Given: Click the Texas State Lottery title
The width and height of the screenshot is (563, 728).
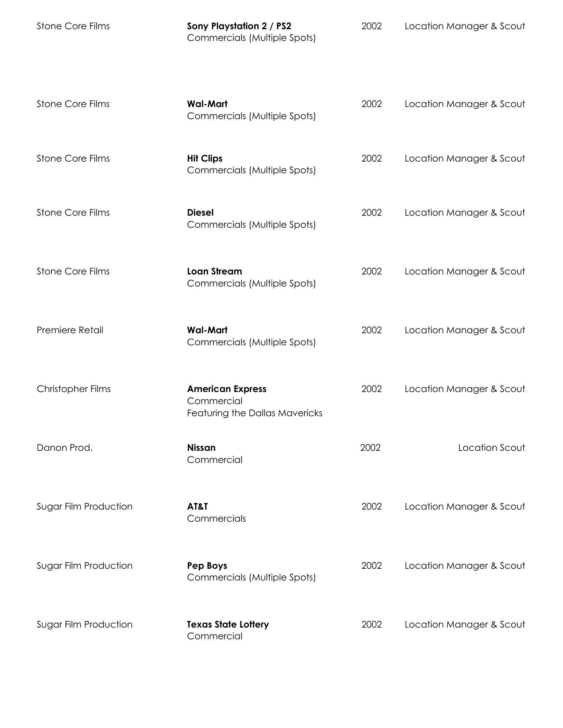Looking at the screenshot, I should pyautogui.click(x=228, y=624).
